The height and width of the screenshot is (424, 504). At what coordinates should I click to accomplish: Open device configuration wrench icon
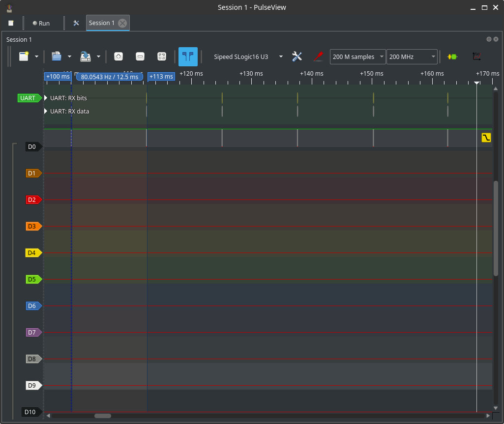point(297,57)
